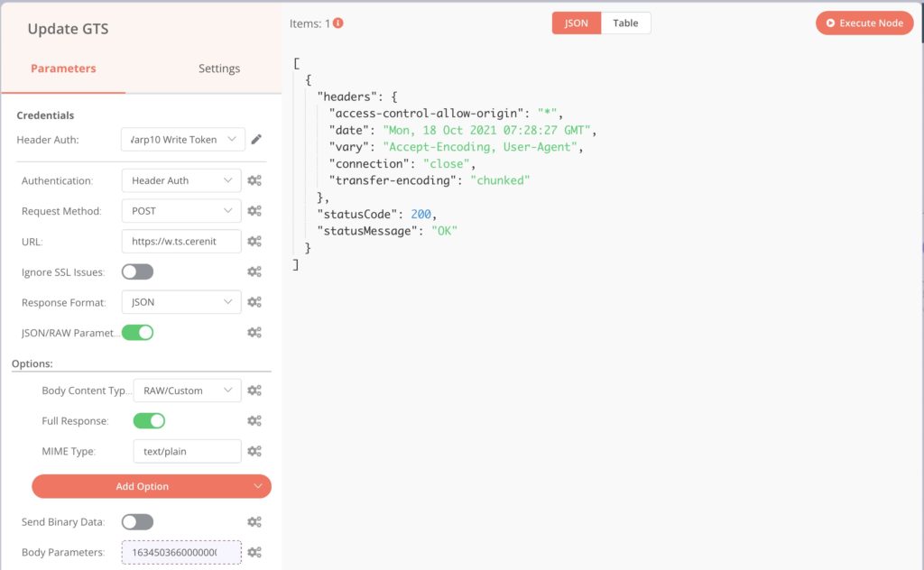This screenshot has height=570, width=924.
Task: Toggle Send Binary Data switch on
Action: coord(137,521)
